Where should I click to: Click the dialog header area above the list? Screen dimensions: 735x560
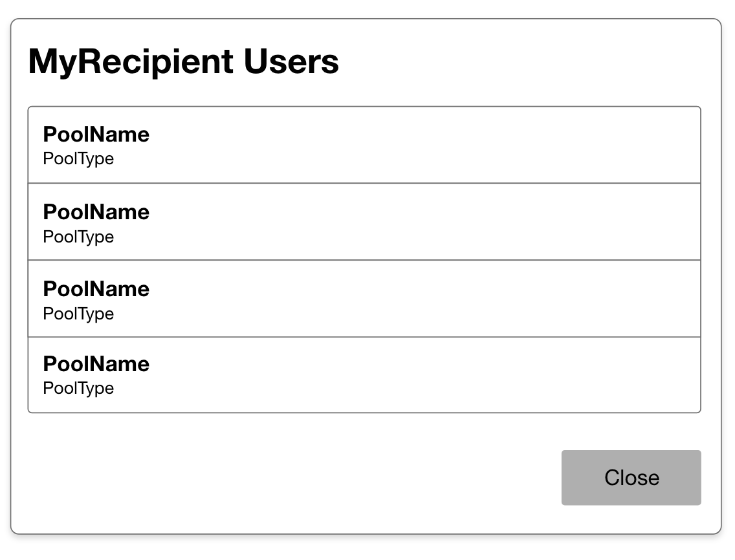[453, 61]
